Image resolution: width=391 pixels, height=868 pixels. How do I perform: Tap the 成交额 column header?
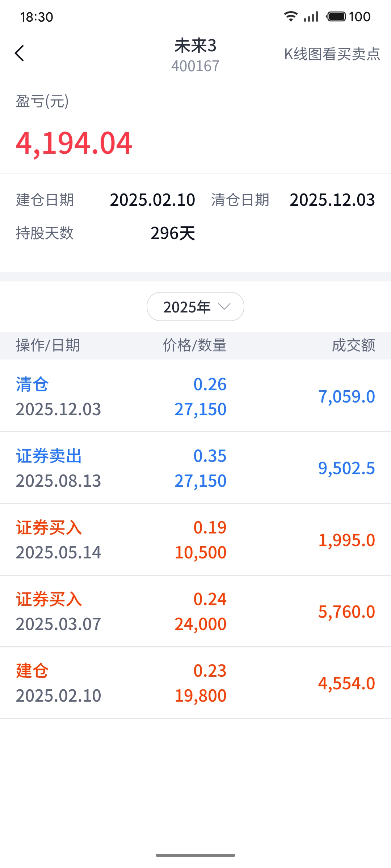353,345
